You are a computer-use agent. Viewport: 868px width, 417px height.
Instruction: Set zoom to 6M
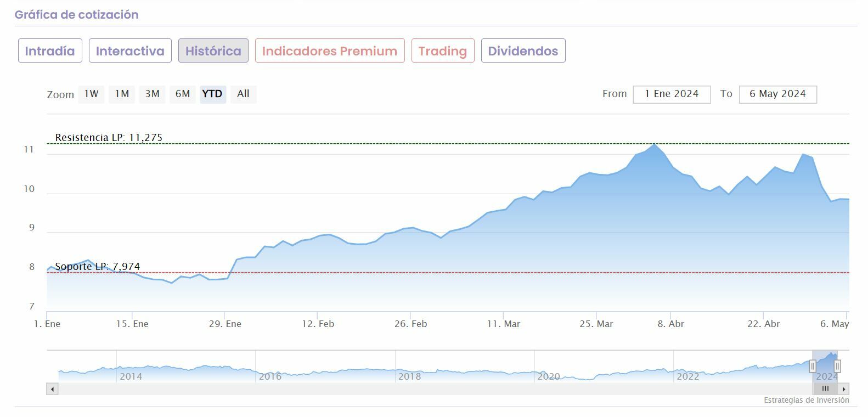pos(183,94)
